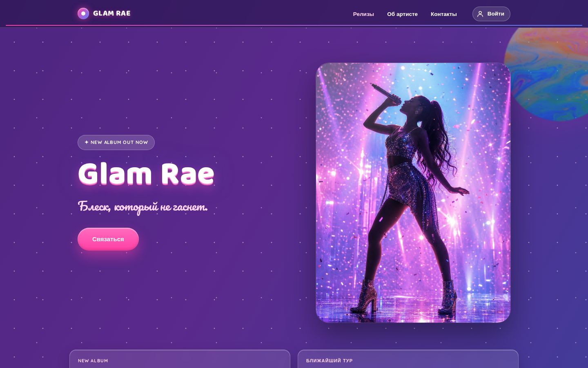588x368 pixels.
Task: Click the purple disc logo icon
Action: pyautogui.click(x=83, y=13)
